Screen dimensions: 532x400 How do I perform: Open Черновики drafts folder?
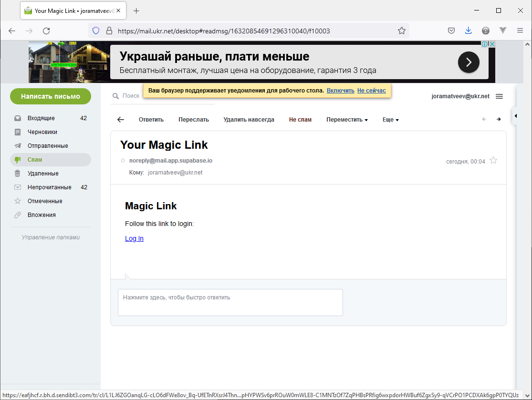[51, 132]
